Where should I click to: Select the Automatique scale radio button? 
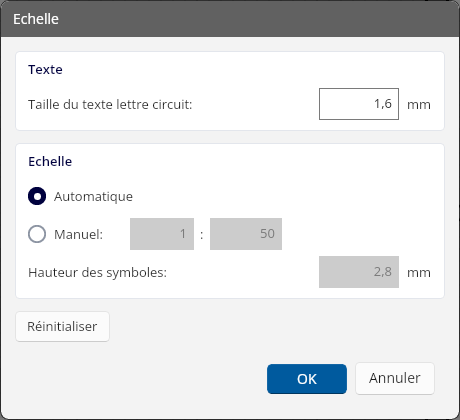[37, 196]
